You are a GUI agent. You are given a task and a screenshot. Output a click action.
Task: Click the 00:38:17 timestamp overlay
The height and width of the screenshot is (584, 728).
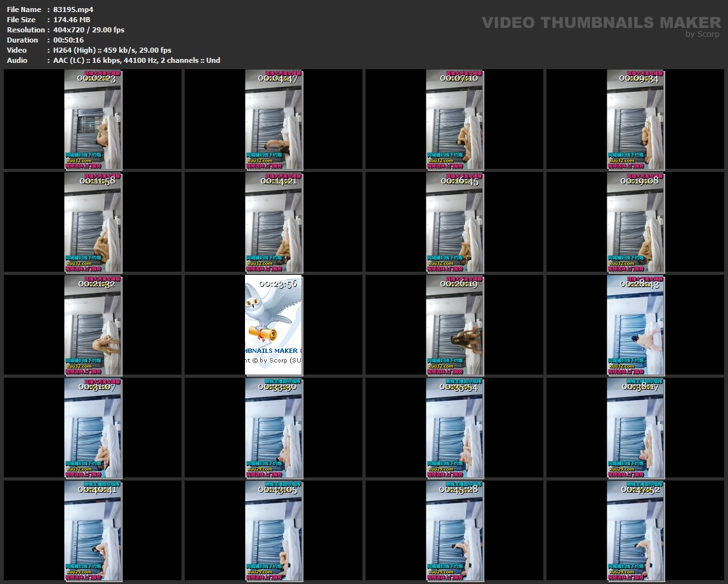635,387
